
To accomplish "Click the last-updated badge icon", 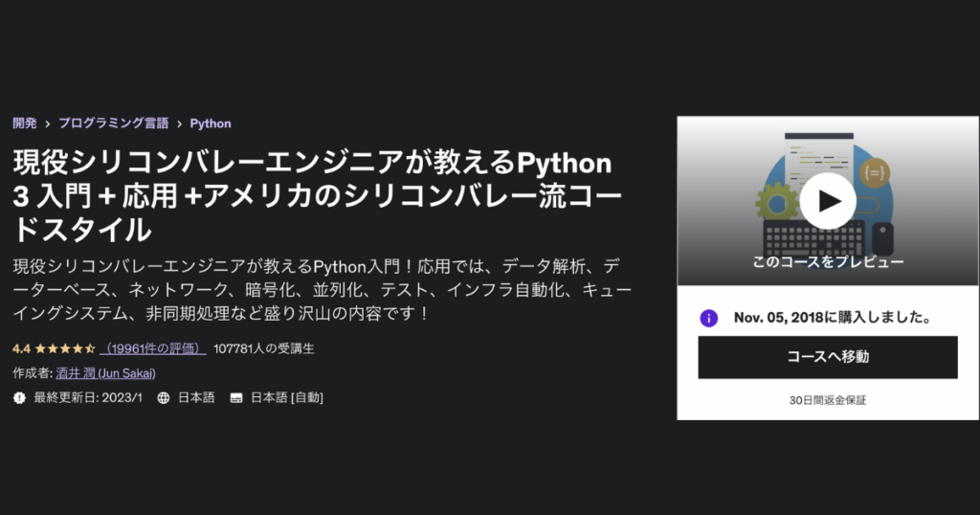I will (19, 398).
